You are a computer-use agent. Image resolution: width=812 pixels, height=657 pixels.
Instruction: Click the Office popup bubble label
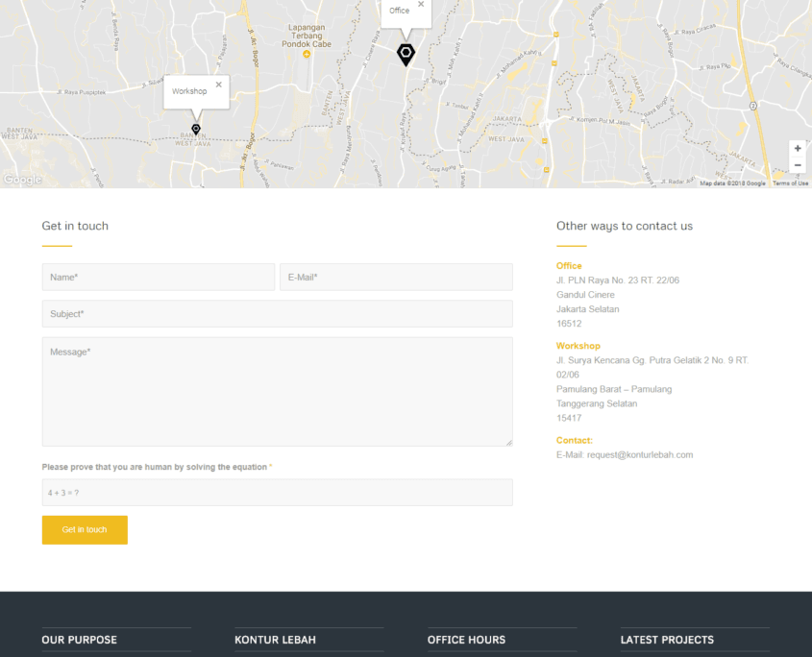400,11
